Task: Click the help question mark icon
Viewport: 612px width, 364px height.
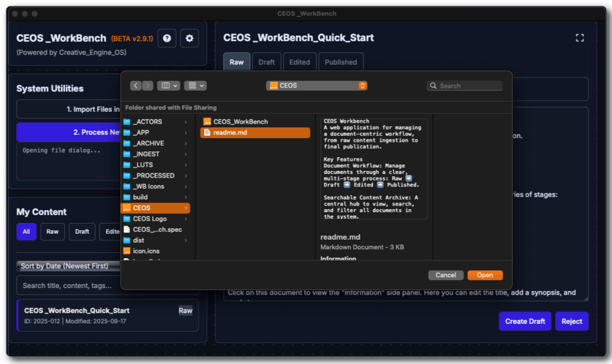Action: [167, 38]
